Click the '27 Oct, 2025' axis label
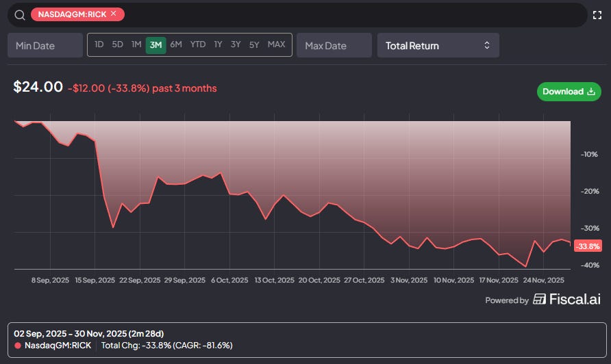611x364 pixels. coord(364,281)
